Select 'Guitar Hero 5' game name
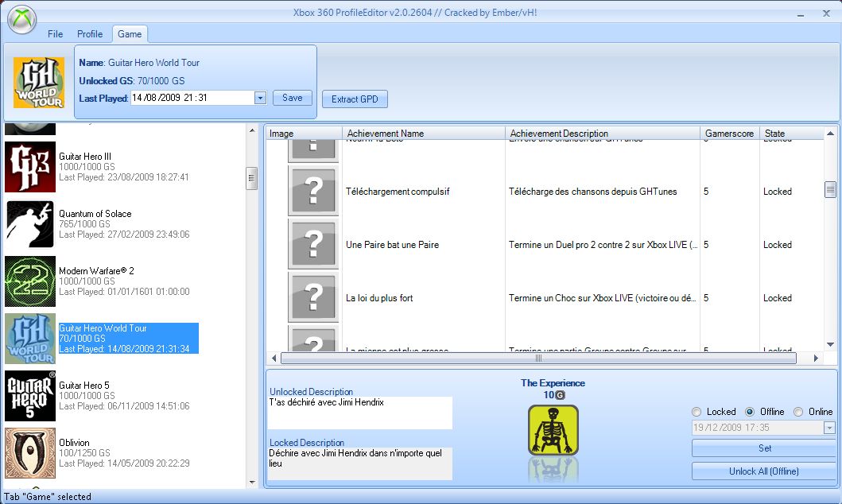The height and width of the screenshot is (504, 842). (83, 386)
